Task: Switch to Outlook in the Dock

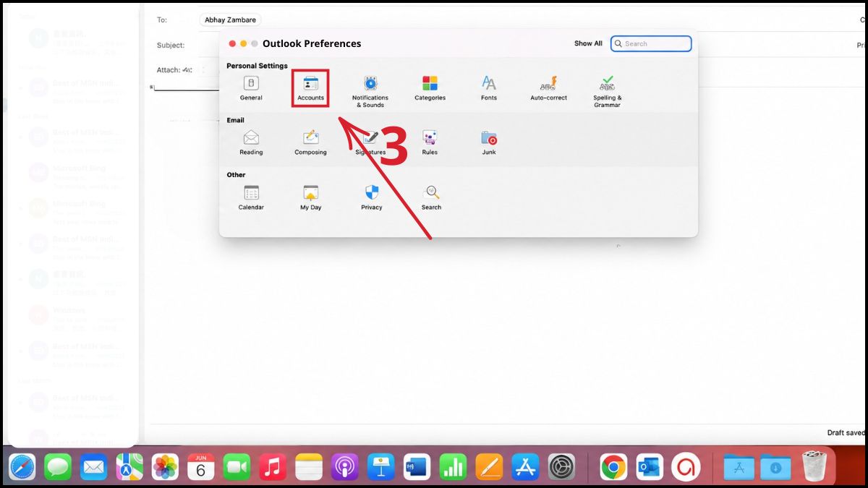Action: [x=650, y=467]
